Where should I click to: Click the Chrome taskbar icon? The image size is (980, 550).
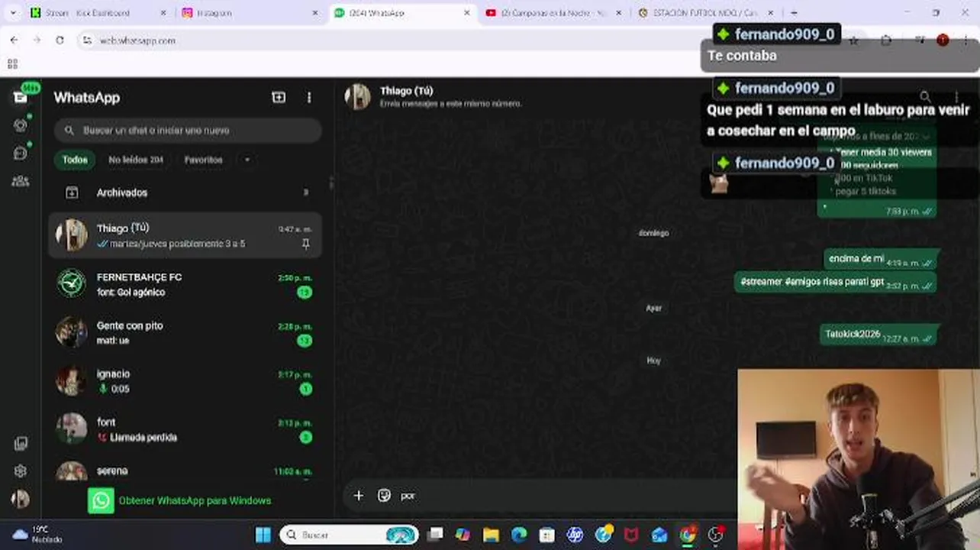pyautogui.click(x=688, y=535)
